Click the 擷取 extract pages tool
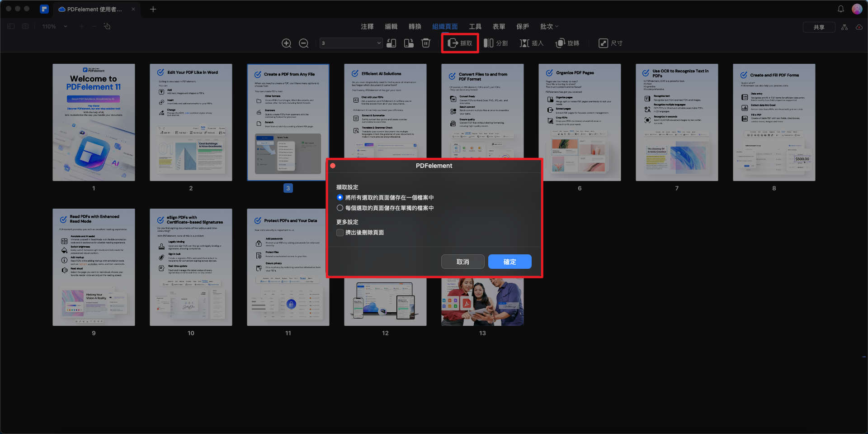868x434 pixels. [x=460, y=43]
